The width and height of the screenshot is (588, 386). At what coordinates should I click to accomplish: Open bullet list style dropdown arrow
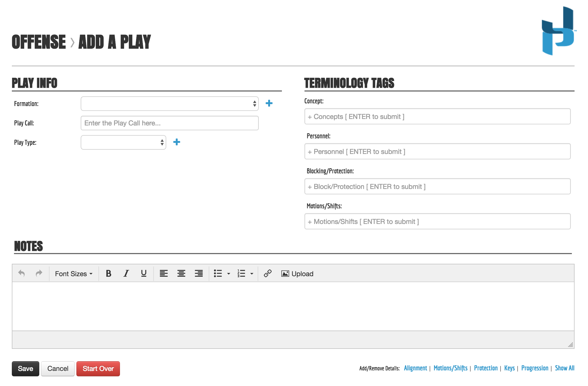229,274
